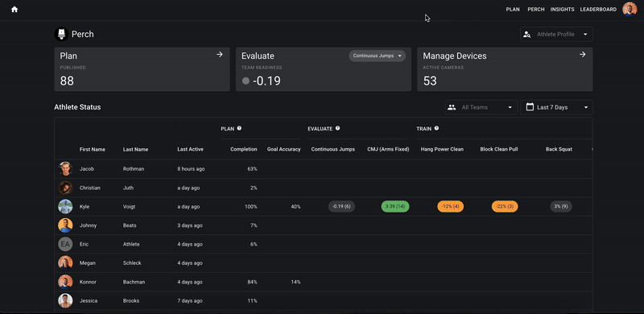The width and height of the screenshot is (644, 314).
Task: Click Kyle's green 3.39 (14) badge
Action: [x=395, y=206]
